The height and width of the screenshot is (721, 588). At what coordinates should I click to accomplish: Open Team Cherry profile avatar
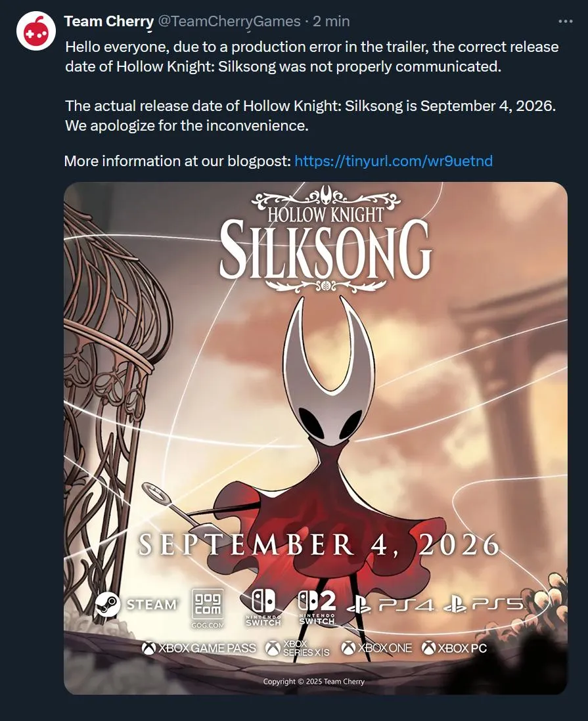coord(36,31)
